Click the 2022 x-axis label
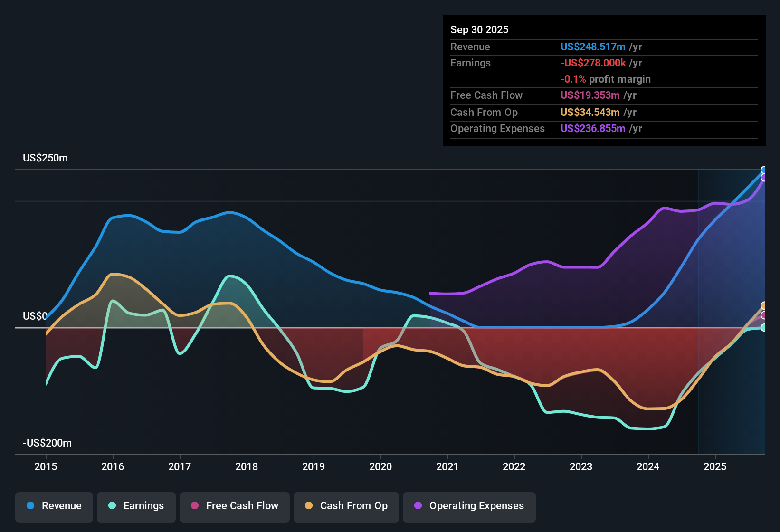This screenshot has height=532, width=780. coord(514,467)
